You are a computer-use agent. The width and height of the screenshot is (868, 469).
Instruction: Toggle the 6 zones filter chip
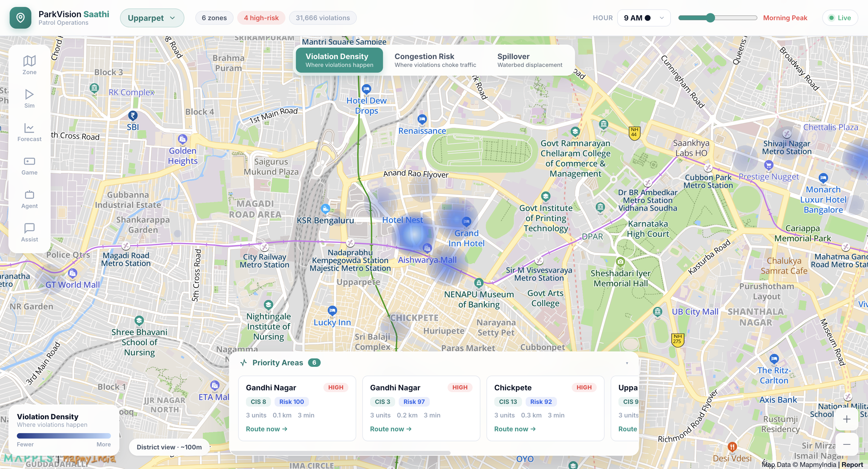pos(214,18)
